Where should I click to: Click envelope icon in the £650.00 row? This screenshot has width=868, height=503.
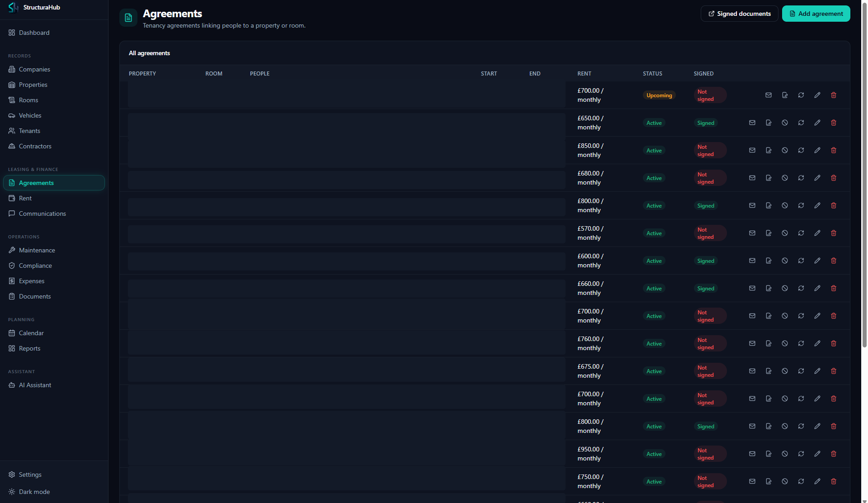[752, 123]
